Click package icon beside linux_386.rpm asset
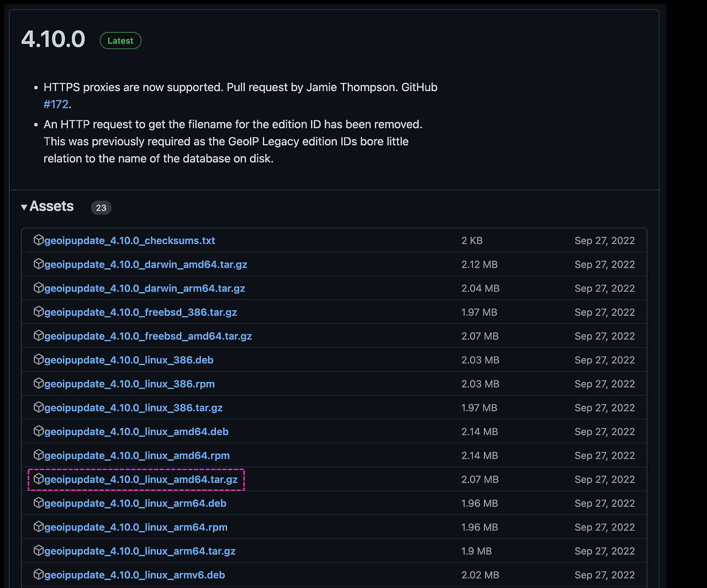Image resolution: width=707 pixels, height=588 pixels. 39,383
